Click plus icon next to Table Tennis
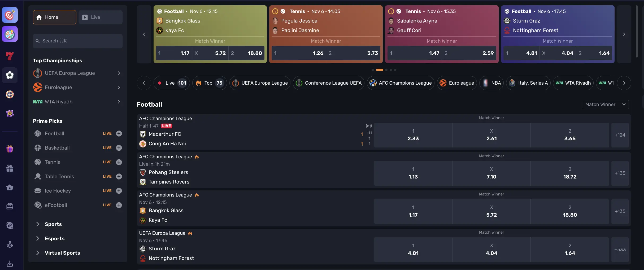 (119, 176)
